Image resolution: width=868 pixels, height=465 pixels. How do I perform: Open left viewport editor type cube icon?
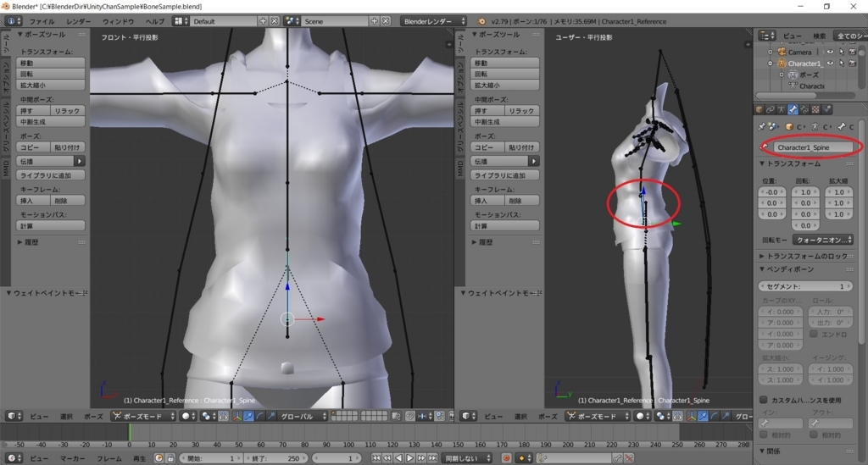pyautogui.click(x=14, y=417)
